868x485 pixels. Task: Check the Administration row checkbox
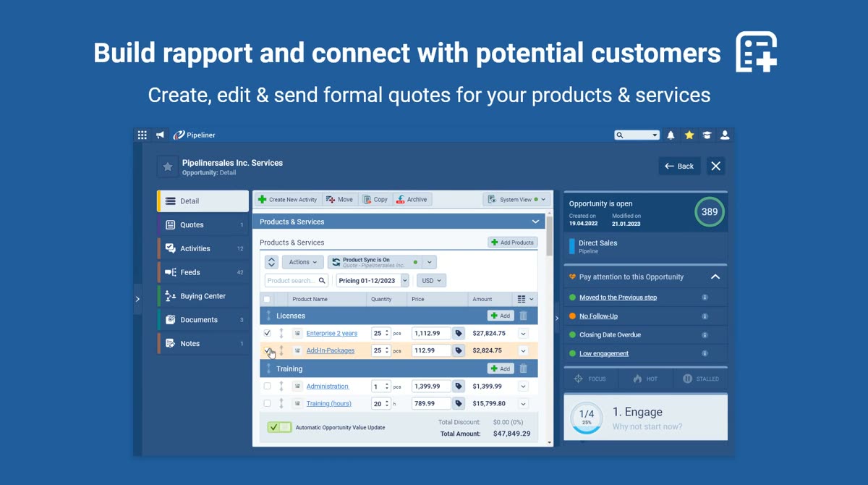coord(267,386)
